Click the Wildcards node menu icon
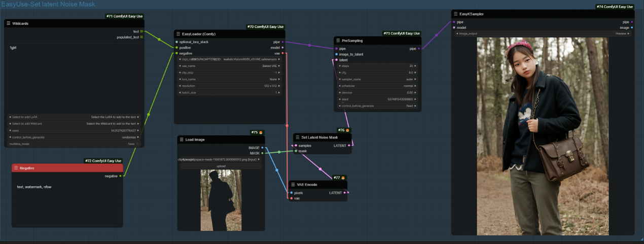 click(9, 23)
